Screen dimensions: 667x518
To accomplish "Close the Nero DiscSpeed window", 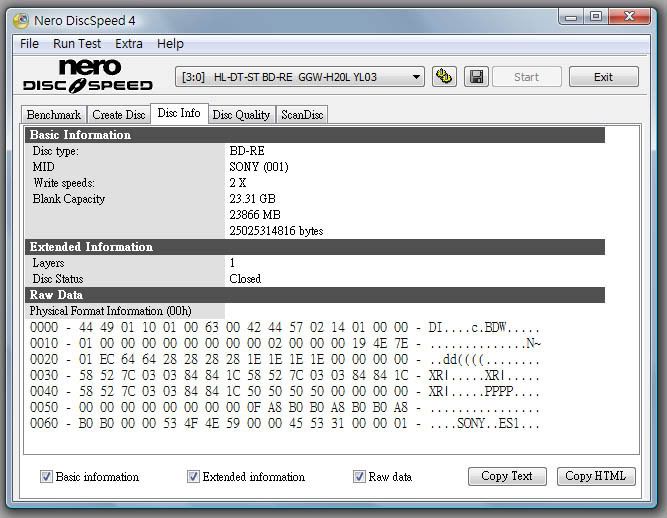I will click(630, 17).
